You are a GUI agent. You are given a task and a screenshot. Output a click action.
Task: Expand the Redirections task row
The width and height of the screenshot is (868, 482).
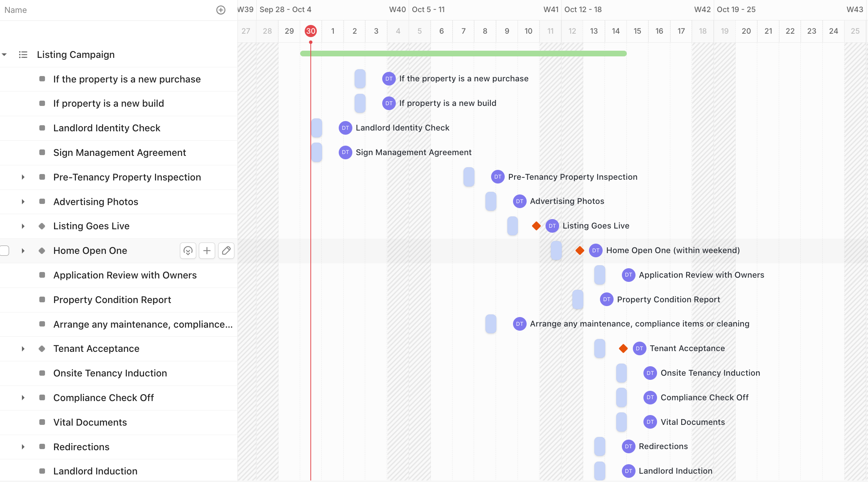23,447
